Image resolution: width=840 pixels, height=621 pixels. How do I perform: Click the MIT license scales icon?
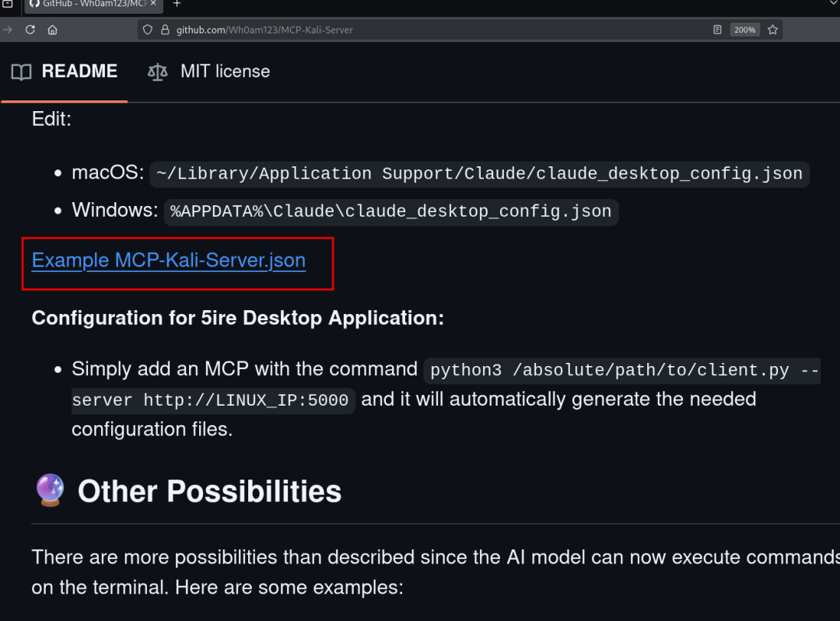pyautogui.click(x=157, y=72)
